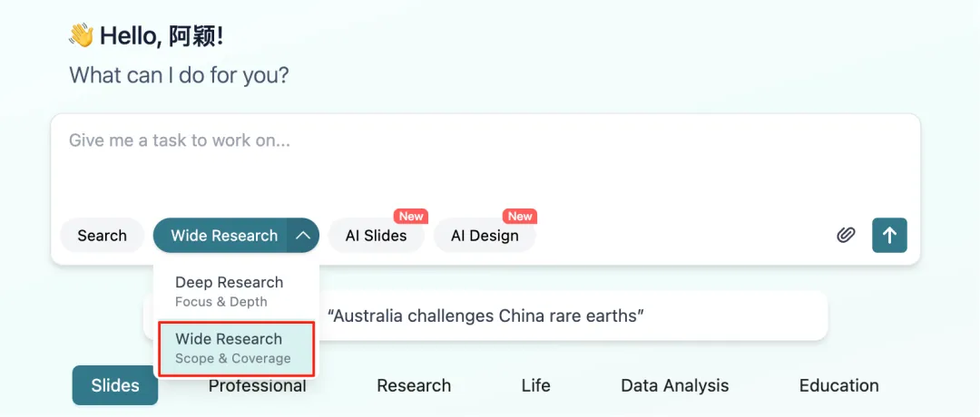Click the New badge on AI Slides

tap(411, 217)
